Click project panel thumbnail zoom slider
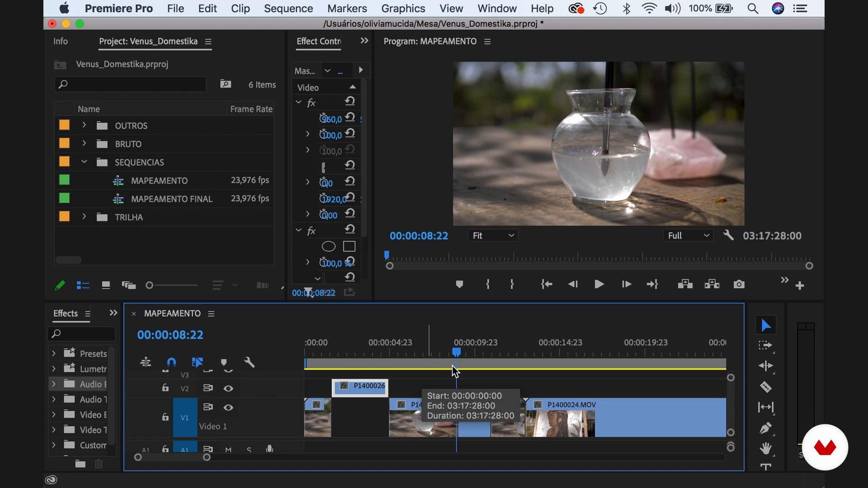 [x=150, y=285]
